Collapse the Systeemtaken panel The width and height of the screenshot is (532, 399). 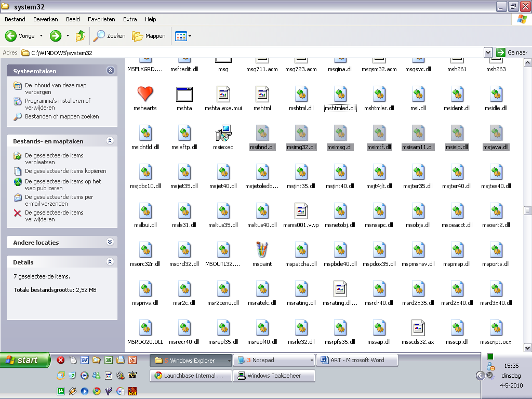(x=110, y=71)
